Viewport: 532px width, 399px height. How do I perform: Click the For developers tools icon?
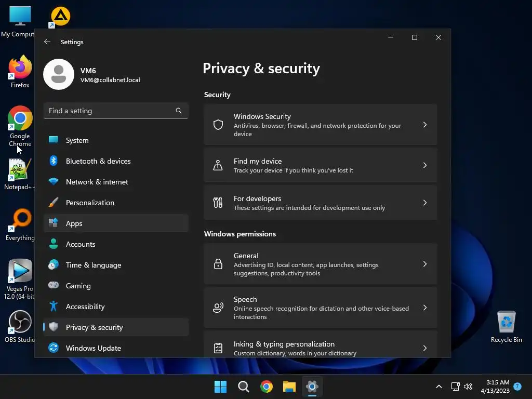(x=218, y=203)
